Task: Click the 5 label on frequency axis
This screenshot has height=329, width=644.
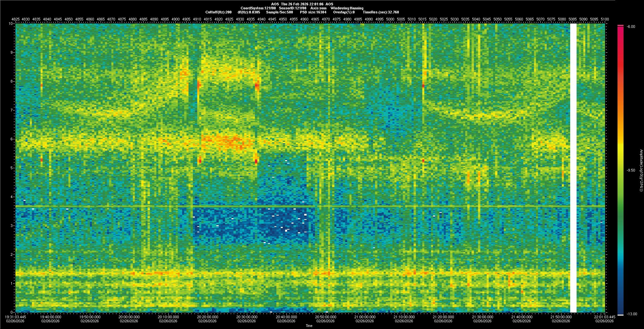Action: [12, 168]
